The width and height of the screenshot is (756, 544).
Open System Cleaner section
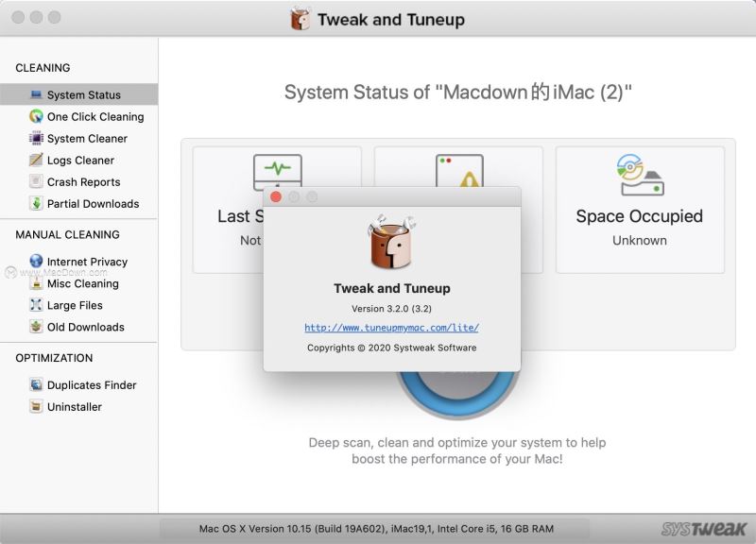pos(78,138)
